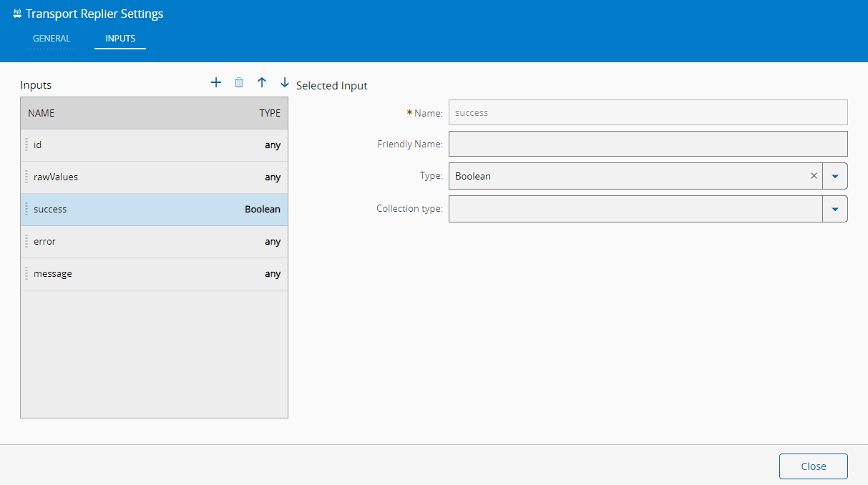Click the Name field containing success

coord(648,112)
